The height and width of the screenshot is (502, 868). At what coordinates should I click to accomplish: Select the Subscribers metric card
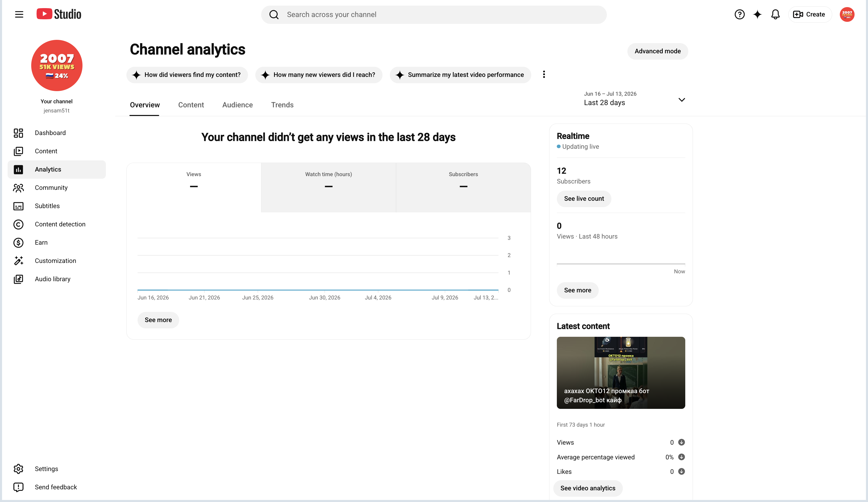pos(463,188)
